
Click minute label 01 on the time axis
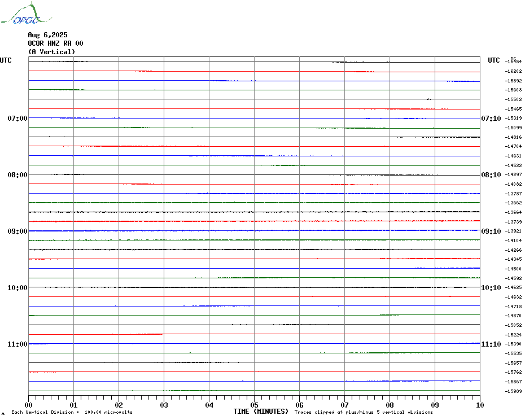[x=73, y=405]
